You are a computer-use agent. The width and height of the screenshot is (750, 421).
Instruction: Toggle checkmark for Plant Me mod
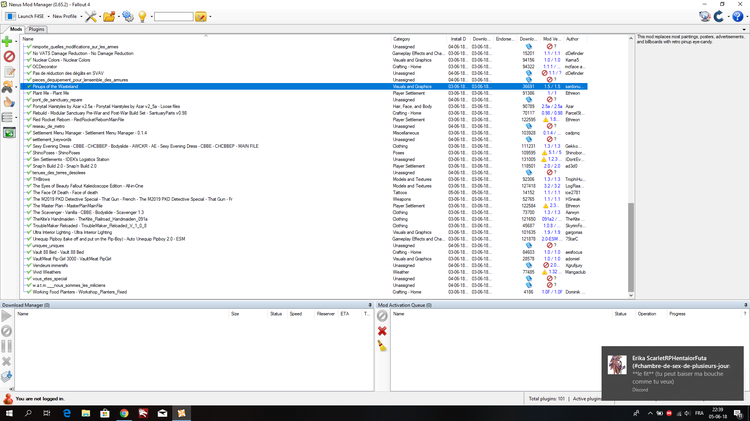[x=29, y=93]
